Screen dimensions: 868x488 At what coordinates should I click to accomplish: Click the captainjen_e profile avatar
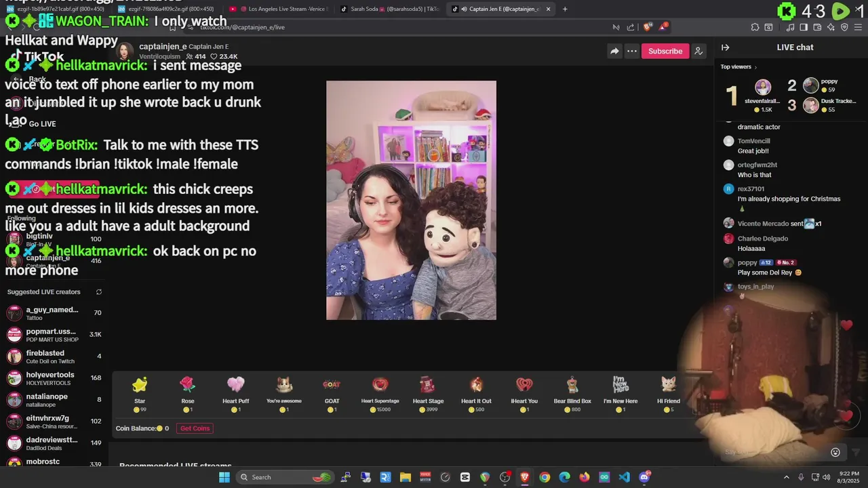(x=125, y=52)
